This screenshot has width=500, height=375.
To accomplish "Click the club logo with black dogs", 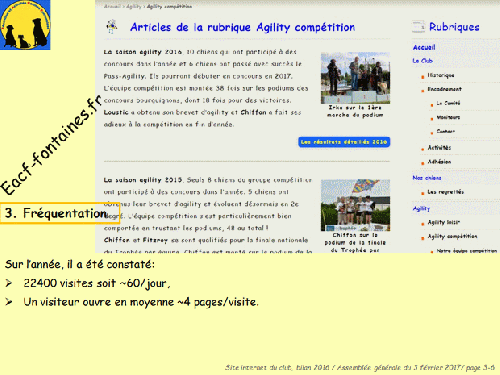I will click(25, 25).
